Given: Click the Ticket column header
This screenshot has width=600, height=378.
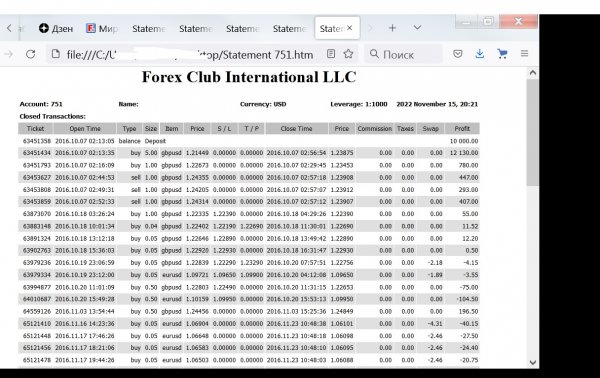Looking at the screenshot, I should 36,129.
